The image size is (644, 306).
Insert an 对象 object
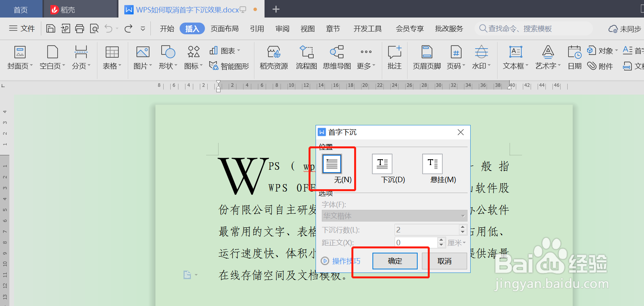(x=602, y=51)
